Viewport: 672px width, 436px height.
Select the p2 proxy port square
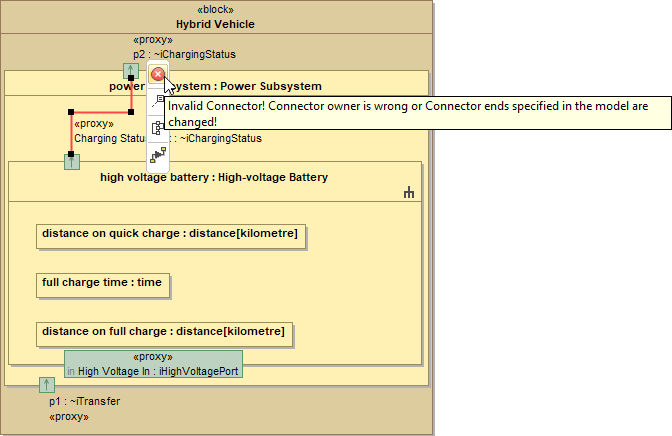131,71
